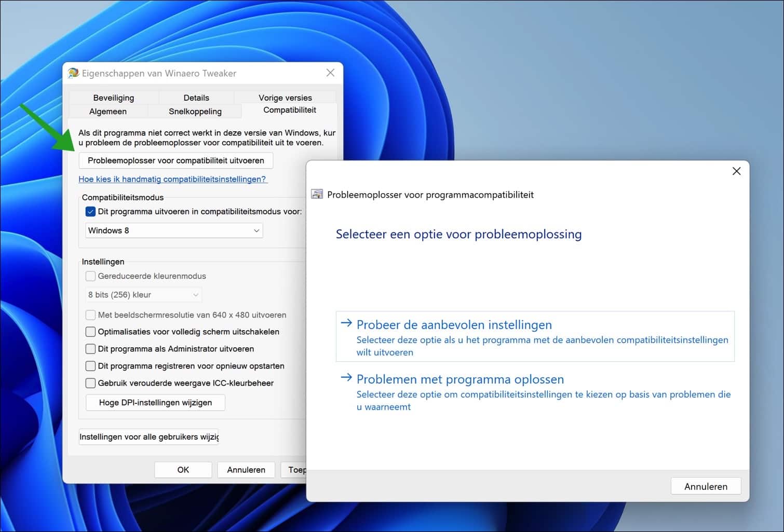The height and width of the screenshot is (532, 784).
Task: Enable Optimalisaties voor volledig scherm uitschakelen
Action: pos(90,332)
